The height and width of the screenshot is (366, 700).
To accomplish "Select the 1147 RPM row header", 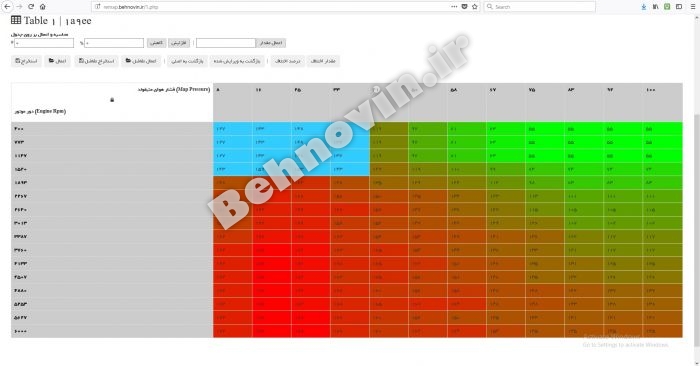I will 112,156.
